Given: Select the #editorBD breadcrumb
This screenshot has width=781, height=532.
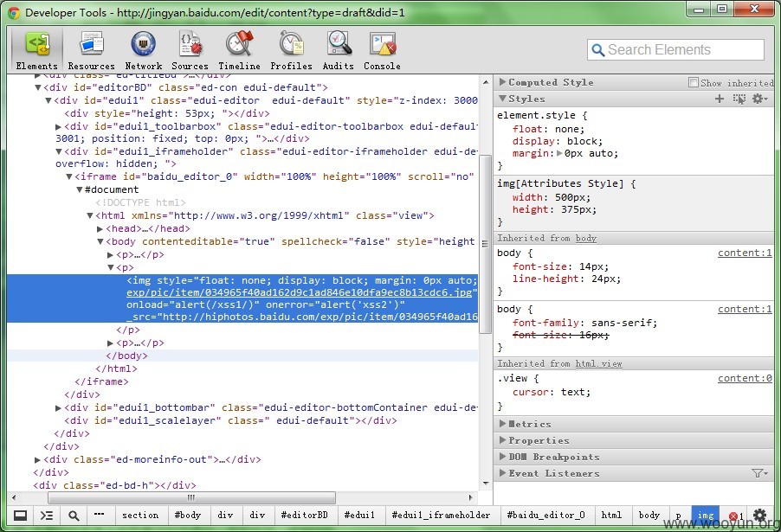Looking at the screenshot, I should pos(304,515).
